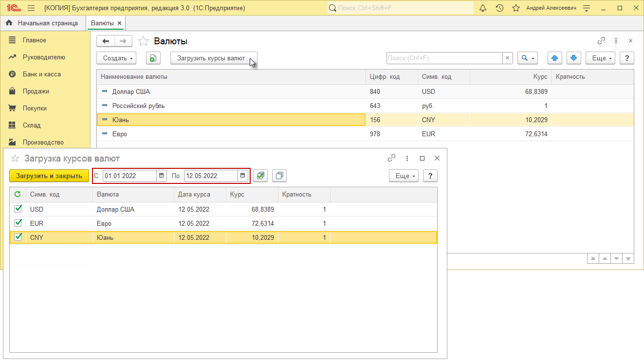Sort by Курс column header in Валюты
Viewport: 644px width, 360px height.
[511, 77]
